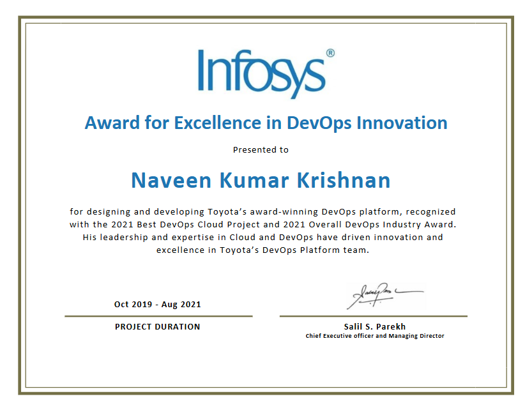Click the registered trademark symbol beside Infosys

[330, 53]
